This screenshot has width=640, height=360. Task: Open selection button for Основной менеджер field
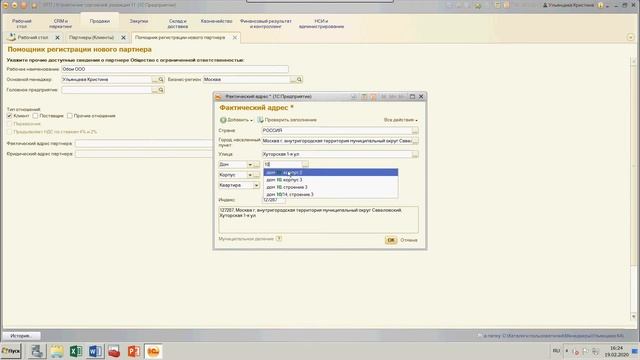pyautogui.click(x=155, y=80)
